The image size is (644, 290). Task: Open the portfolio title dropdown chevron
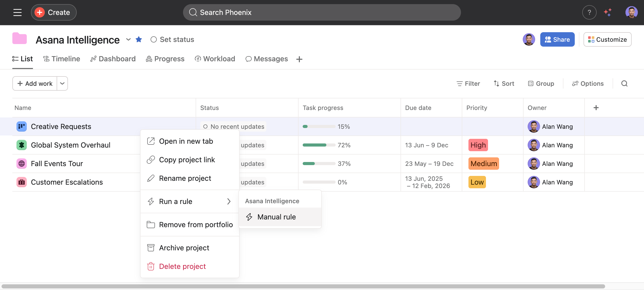(128, 39)
